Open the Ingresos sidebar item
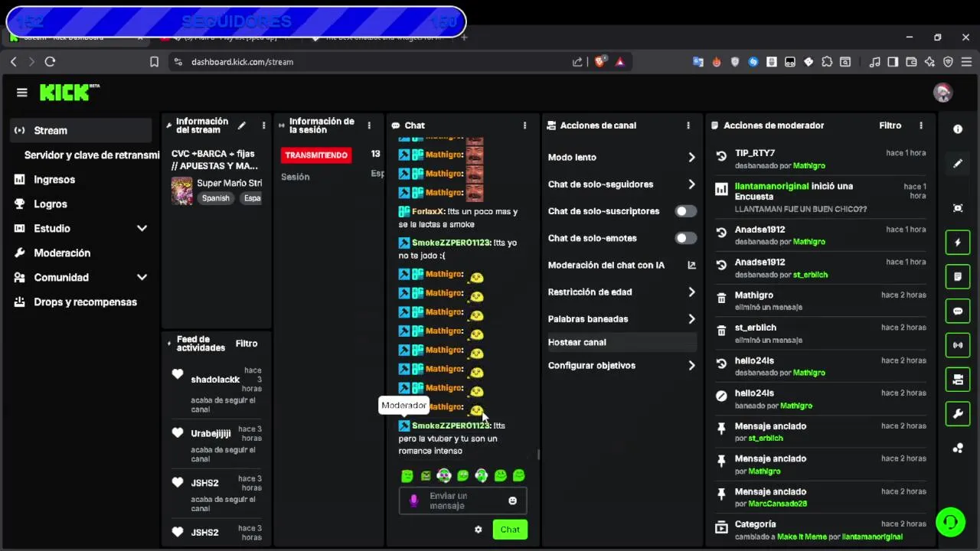The width and height of the screenshot is (980, 551). (80, 179)
